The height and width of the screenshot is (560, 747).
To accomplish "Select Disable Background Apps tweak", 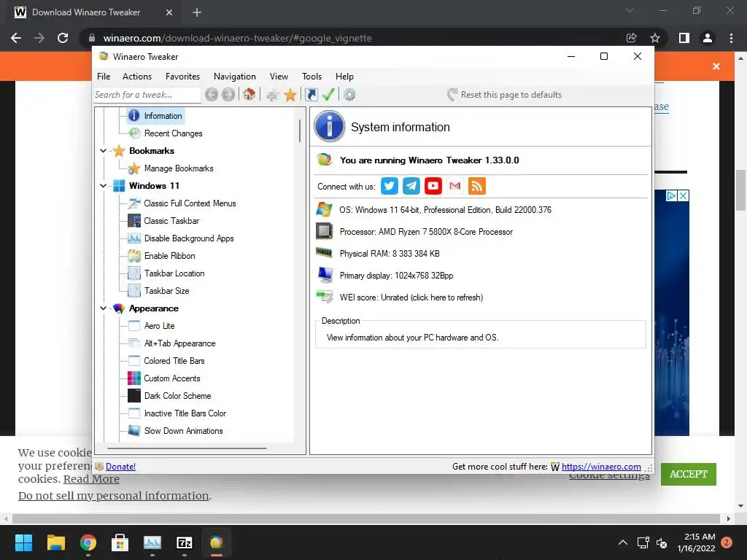I will point(189,238).
